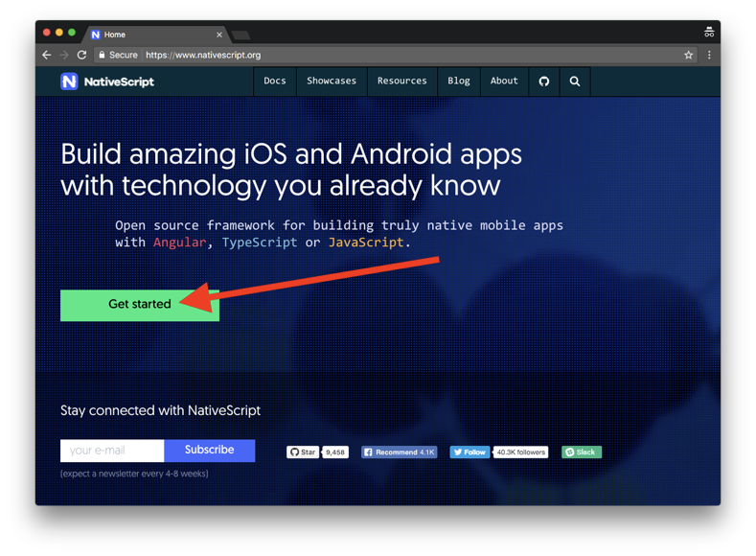Focus the your e-mail input field

(x=112, y=451)
